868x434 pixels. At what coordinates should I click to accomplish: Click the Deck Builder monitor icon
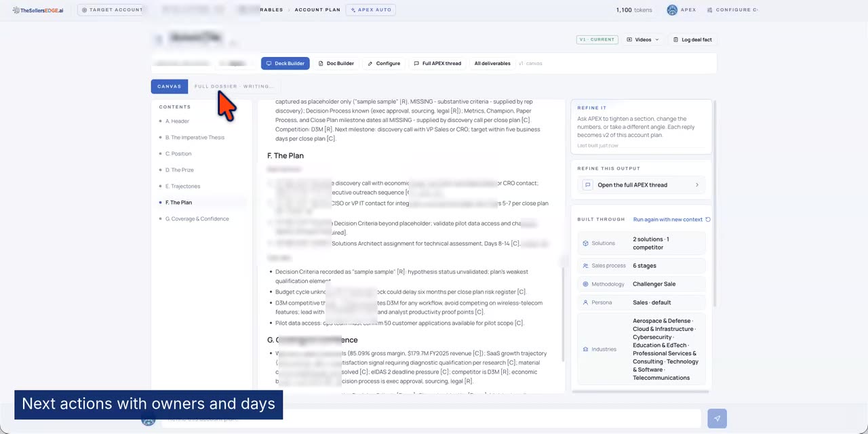[269, 63]
